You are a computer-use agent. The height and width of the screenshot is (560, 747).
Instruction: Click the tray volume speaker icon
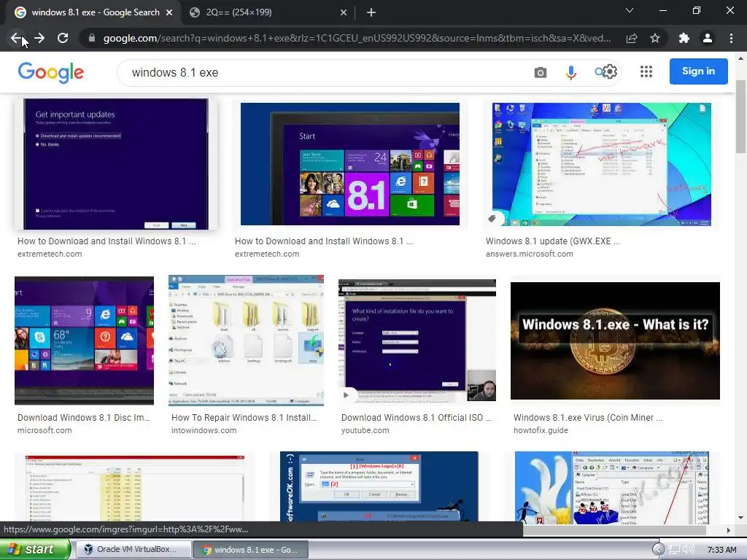[688, 550]
